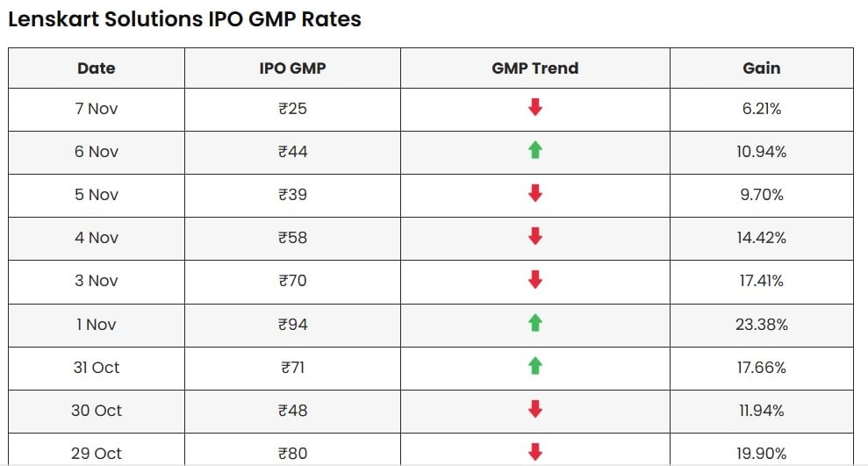The height and width of the screenshot is (466, 868).
Task: Click the red down arrow for 7 Nov
Action: coord(535,108)
